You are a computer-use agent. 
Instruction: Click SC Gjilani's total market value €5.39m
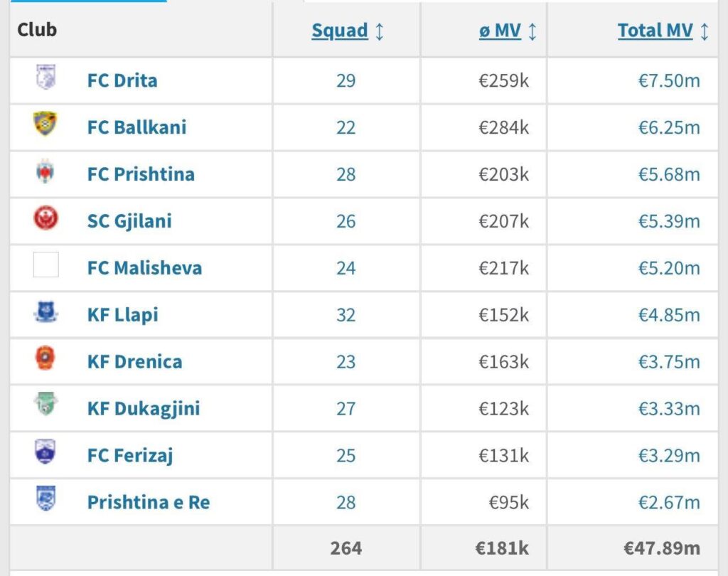point(669,221)
